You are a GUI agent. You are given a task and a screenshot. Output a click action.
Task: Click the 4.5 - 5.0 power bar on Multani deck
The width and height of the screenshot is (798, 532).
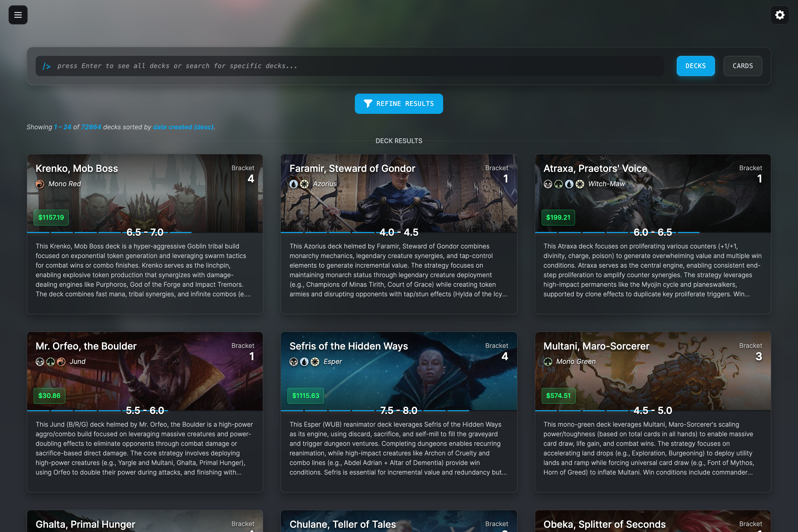coord(653,410)
